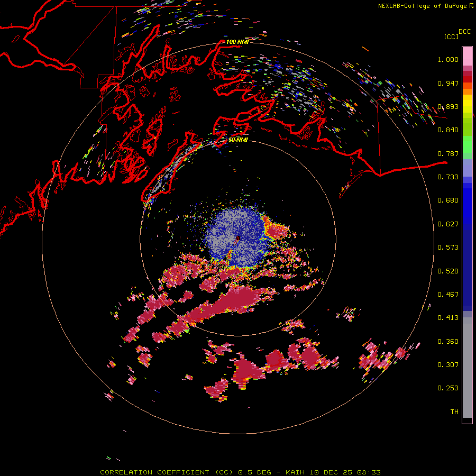476x476 pixels.
Task: Click the 0.307 color scale value
Action: point(448,364)
